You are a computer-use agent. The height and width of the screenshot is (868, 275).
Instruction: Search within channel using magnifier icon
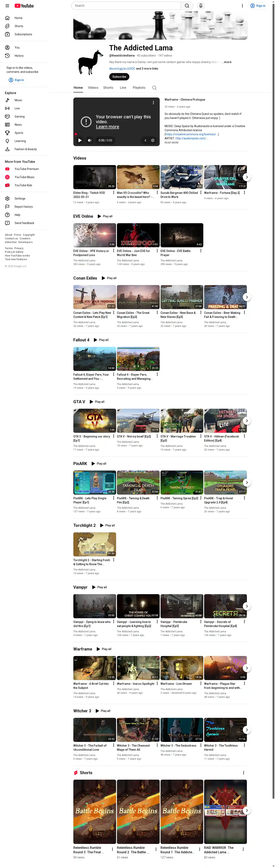coord(154,88)
